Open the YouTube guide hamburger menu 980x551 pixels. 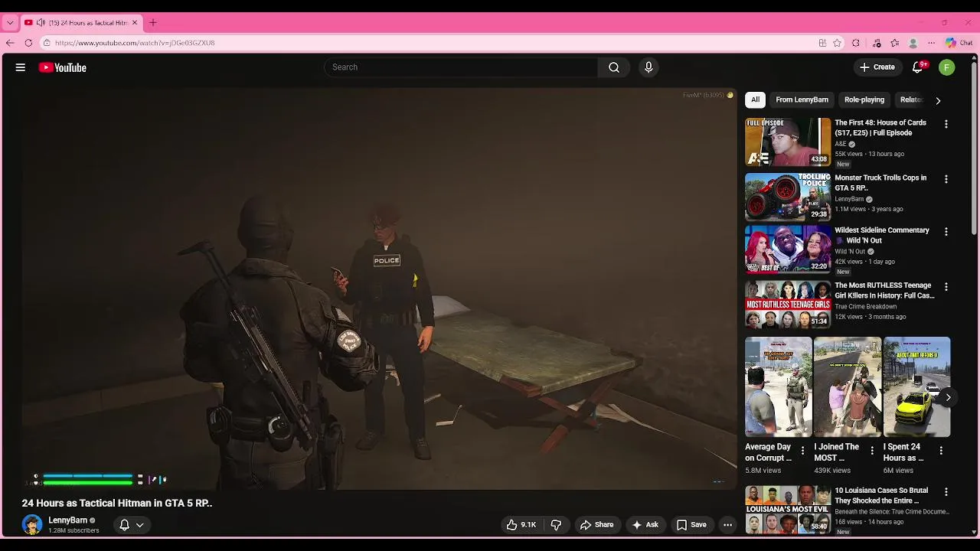tap(21, 67)
